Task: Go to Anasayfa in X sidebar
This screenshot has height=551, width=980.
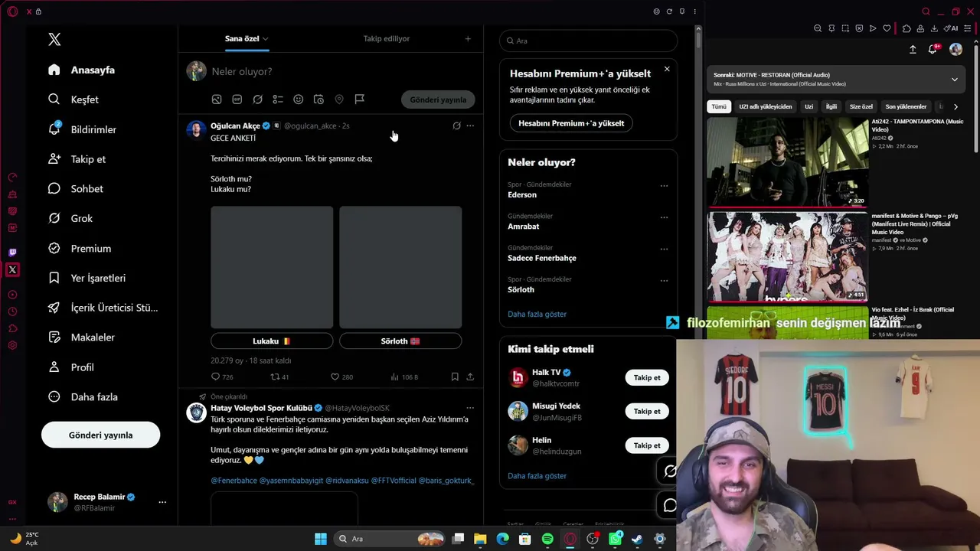Action: [81, 70]
